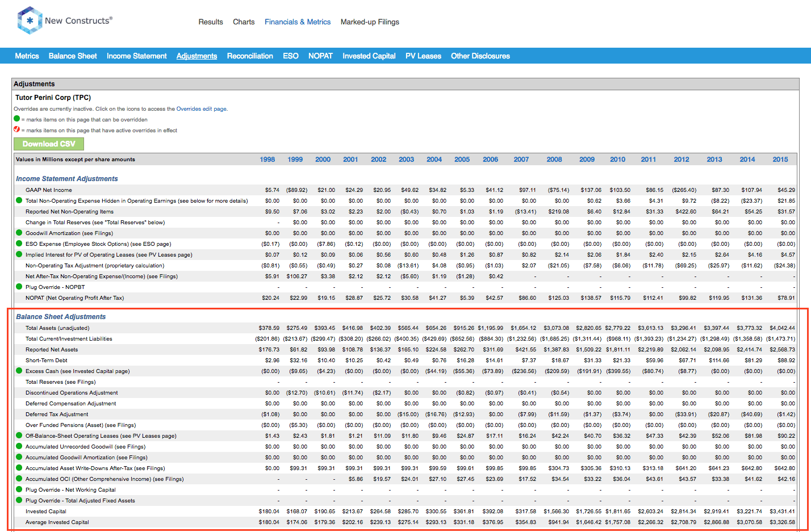Click override dot for Accumulated Unrecorded Goodwill

pos(19,446)
